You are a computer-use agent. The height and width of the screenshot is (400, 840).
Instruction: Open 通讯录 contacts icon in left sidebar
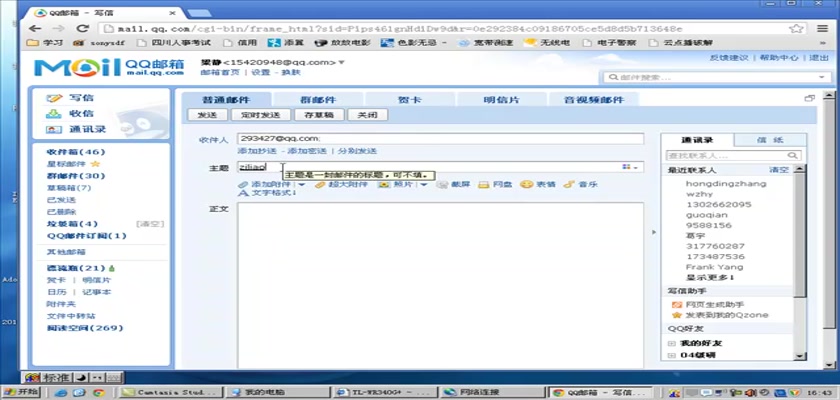(54, 129)
